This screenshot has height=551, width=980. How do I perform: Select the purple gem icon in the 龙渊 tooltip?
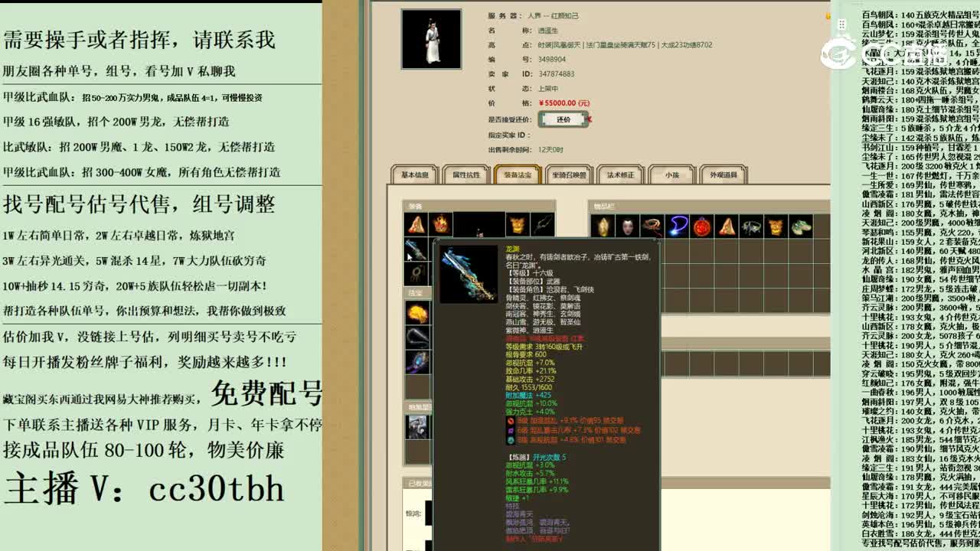pyautogui.click(x=511, y=430)
